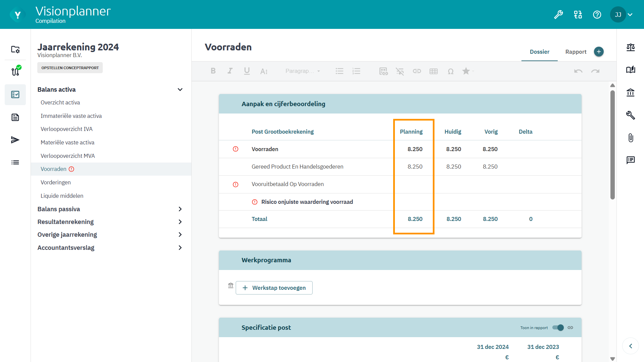Collapse the Balans activa section
The width and height of the screenshot is (644, 362).
pos(180,90)
